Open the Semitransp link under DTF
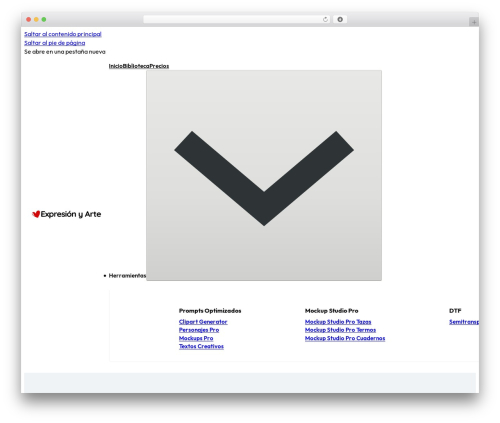This screenshot has width=500, height=423. (464, 322)
